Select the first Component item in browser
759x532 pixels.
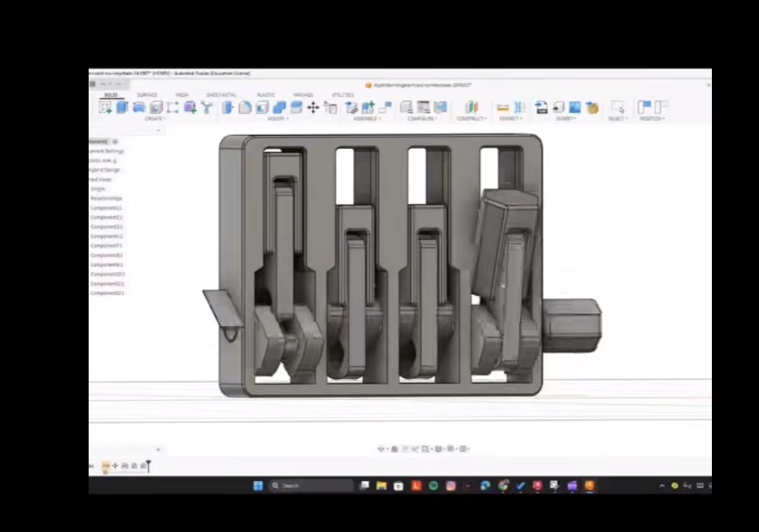click(106, 208)
